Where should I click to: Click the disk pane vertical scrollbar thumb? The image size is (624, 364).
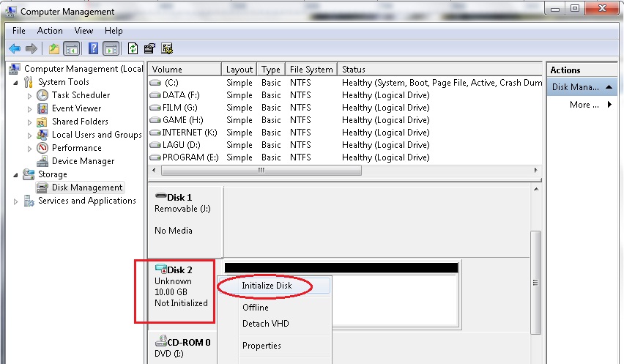(x=535, y=283)
